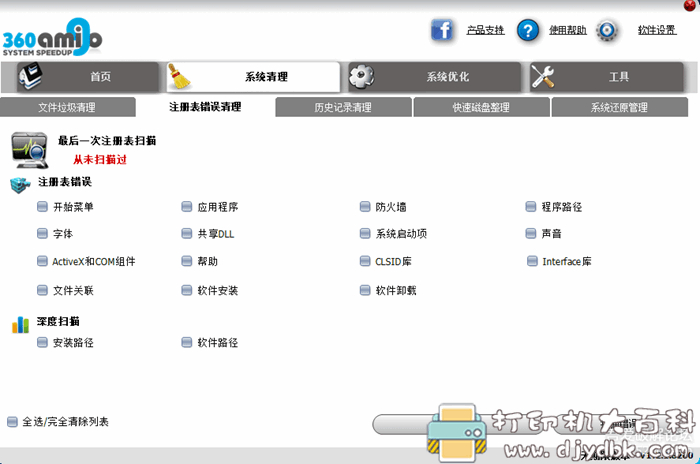The width and height of the screenshot is (700, 464).
Task: Enable the 开始菜单 checkbox
Action: click(x=42, y=207)
